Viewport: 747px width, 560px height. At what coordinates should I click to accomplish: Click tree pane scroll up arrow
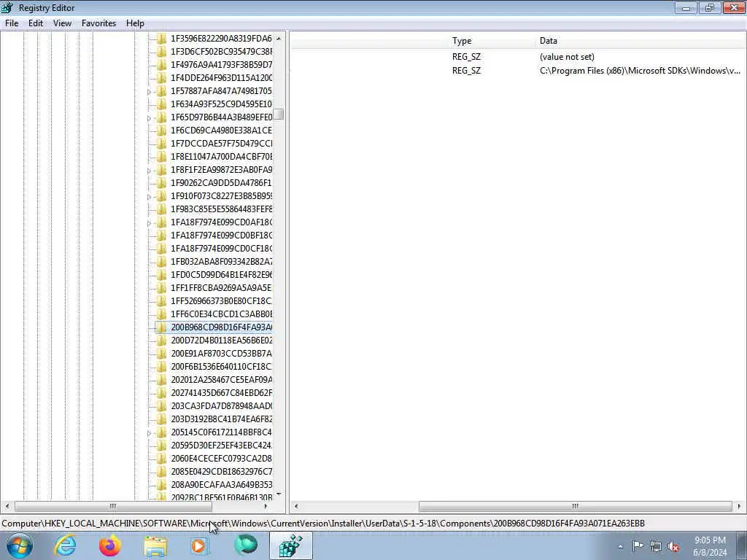click(x=279, y=39)
